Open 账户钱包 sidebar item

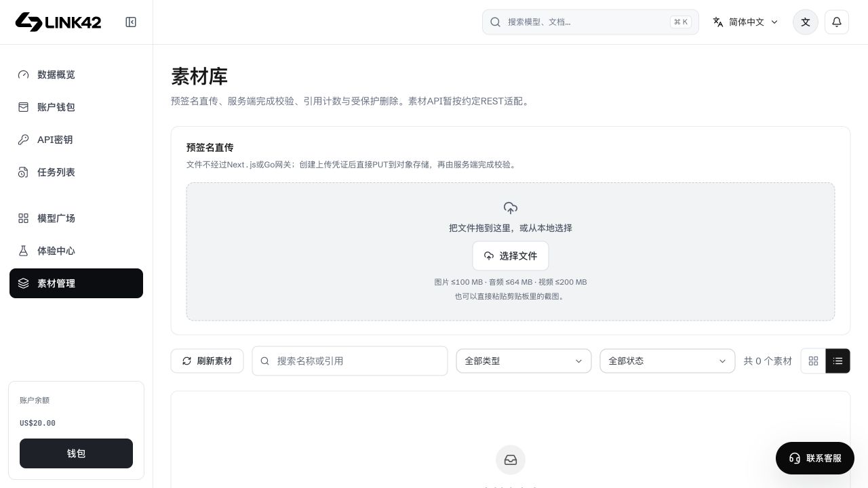[76, 107]
